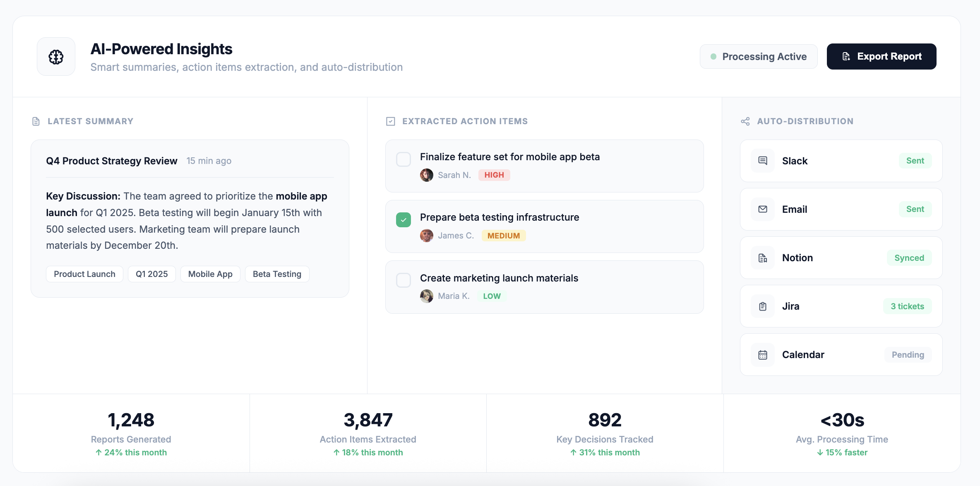
Task: Check off Finalize feature set for mobile app beta
Action: click(403, 159)
